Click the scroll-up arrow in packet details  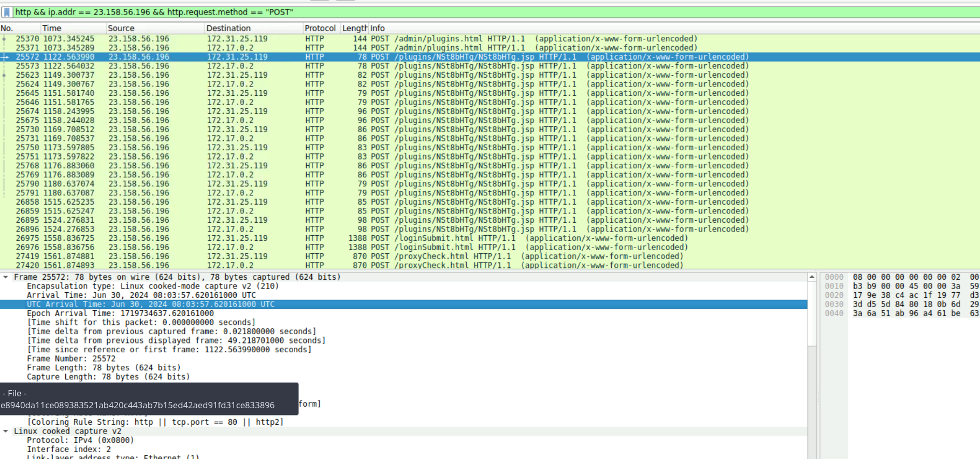(812, 278)
